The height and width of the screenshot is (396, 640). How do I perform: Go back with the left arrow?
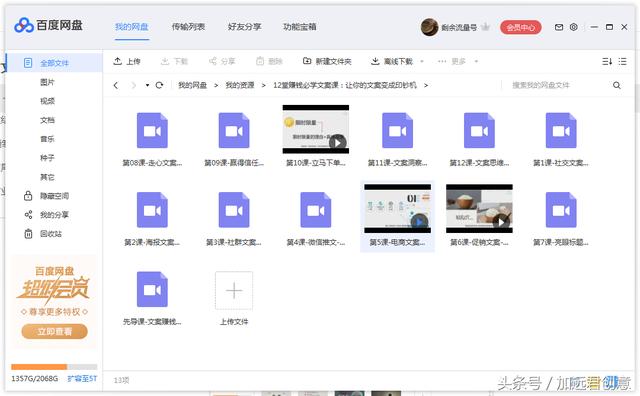[x=116, y=85]
